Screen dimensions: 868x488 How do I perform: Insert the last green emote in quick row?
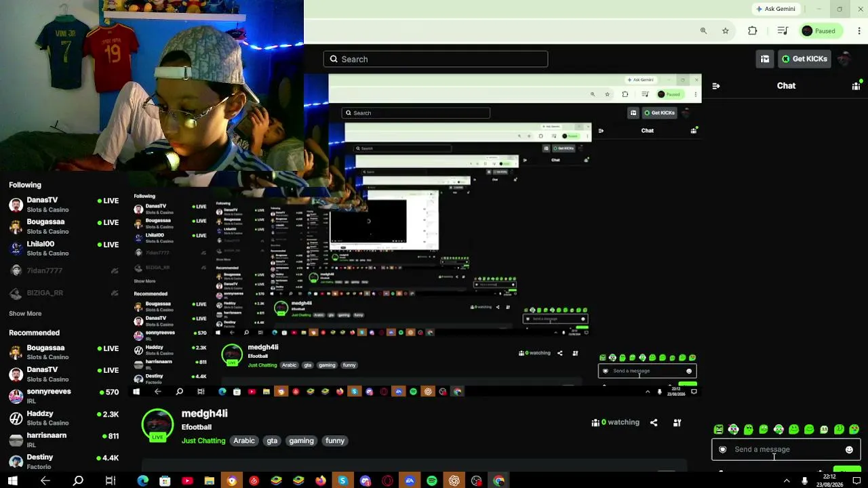[x=854, y=429]
